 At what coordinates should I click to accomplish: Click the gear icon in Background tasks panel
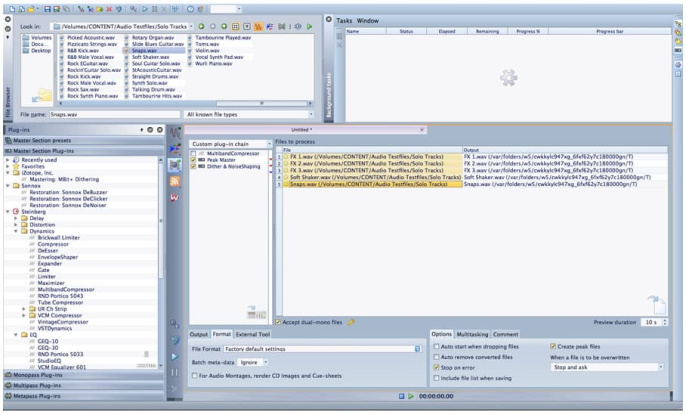tap(508, 78)
